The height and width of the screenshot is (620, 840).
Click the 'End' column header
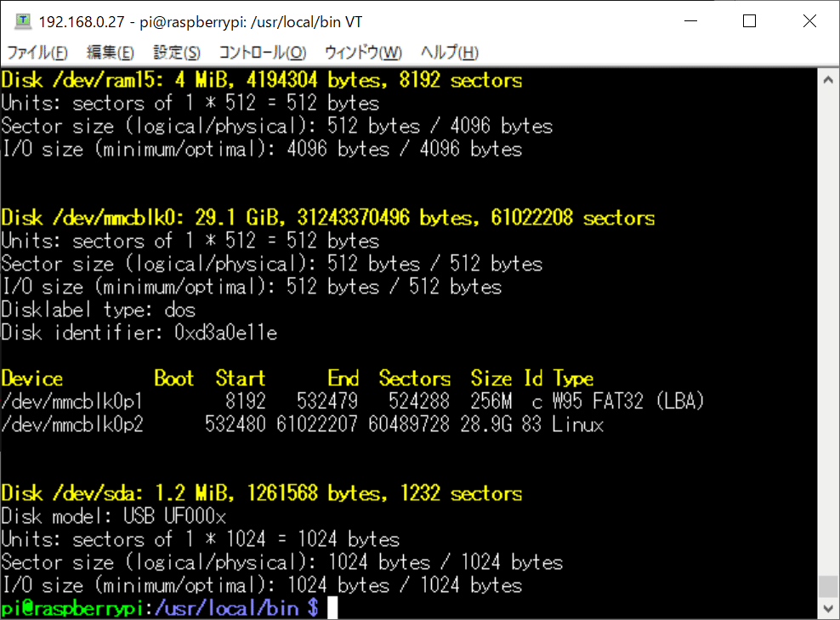(x=343, y=378)
